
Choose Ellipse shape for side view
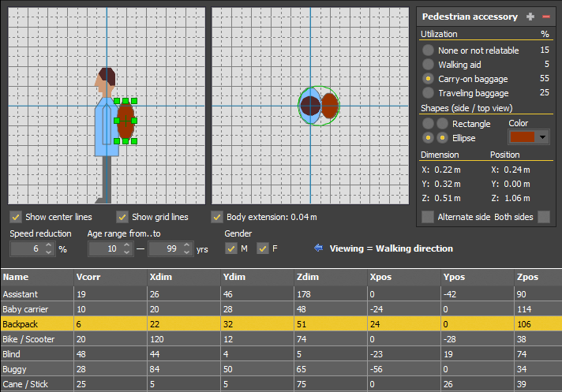pyautogui.click(x=428, y=138)
